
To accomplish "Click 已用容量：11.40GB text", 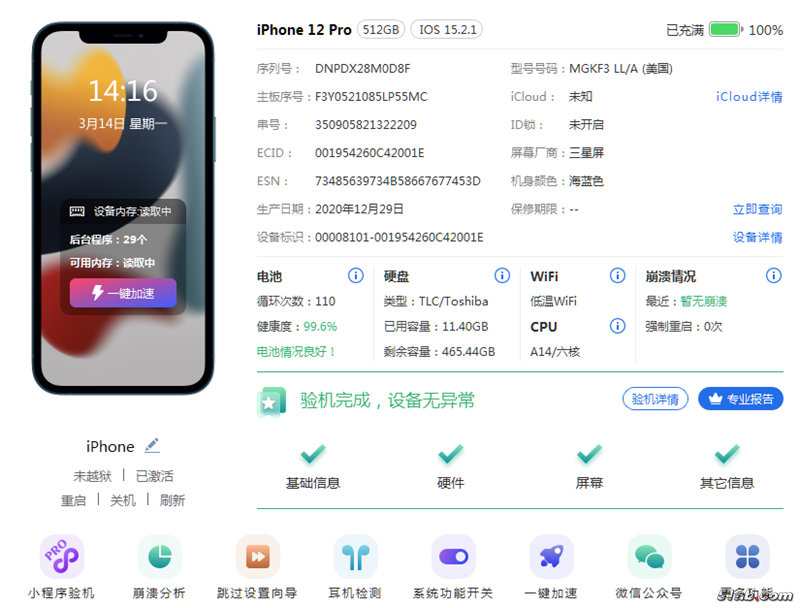I will pos(436,326).
